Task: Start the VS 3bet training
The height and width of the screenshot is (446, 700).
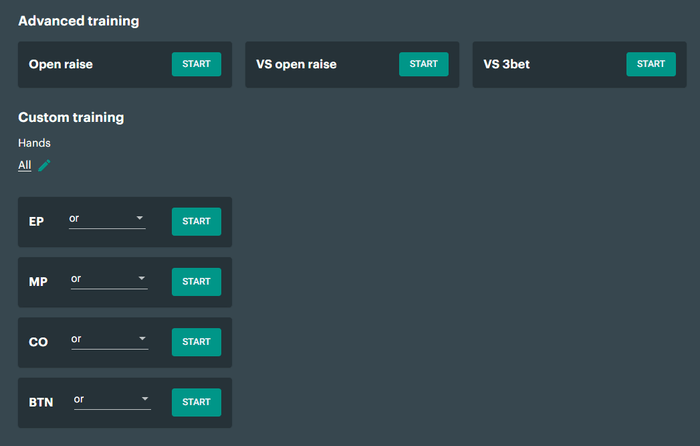Action: tap(651, 64)
